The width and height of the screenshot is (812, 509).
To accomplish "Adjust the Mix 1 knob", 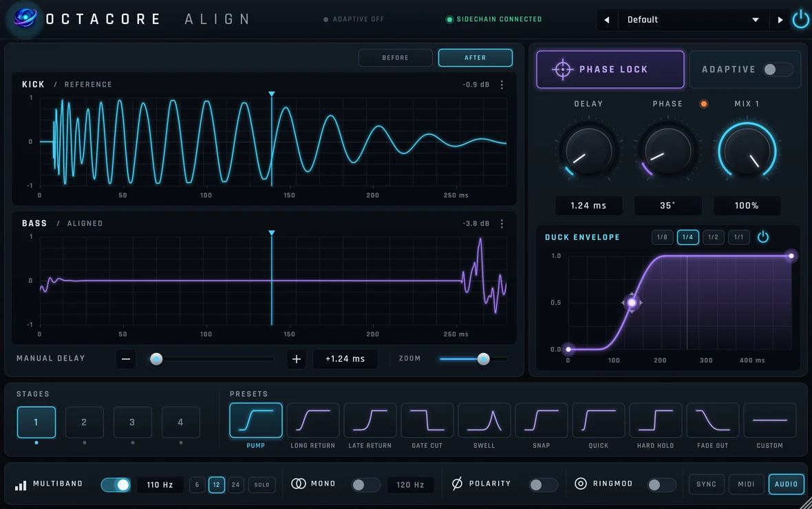I will [747, 151].
